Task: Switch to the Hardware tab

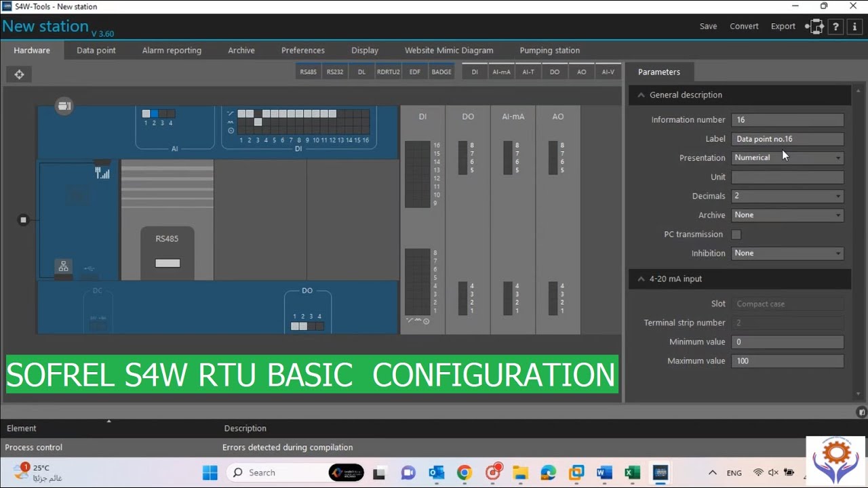Action: [x=32, y=50]
